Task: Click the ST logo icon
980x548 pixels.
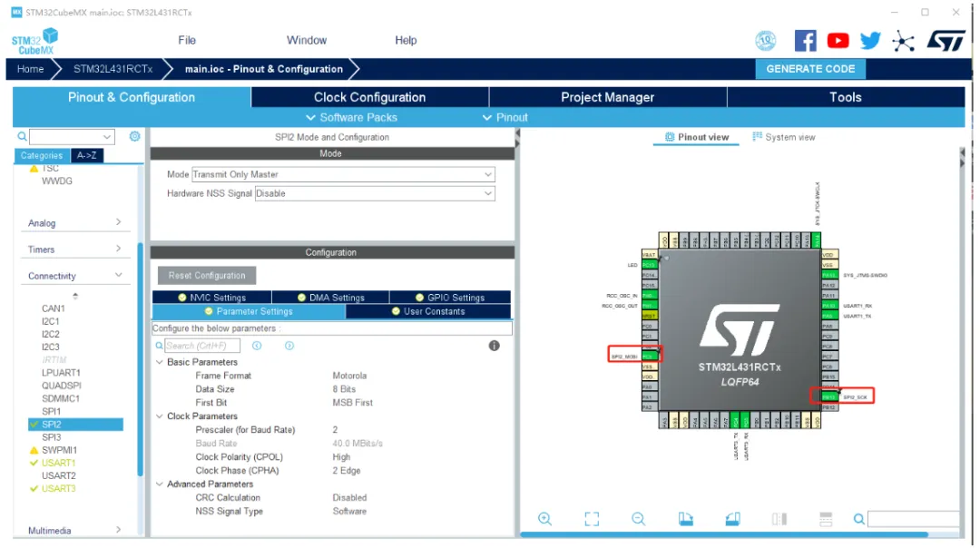Action: [x=946, y=41]
